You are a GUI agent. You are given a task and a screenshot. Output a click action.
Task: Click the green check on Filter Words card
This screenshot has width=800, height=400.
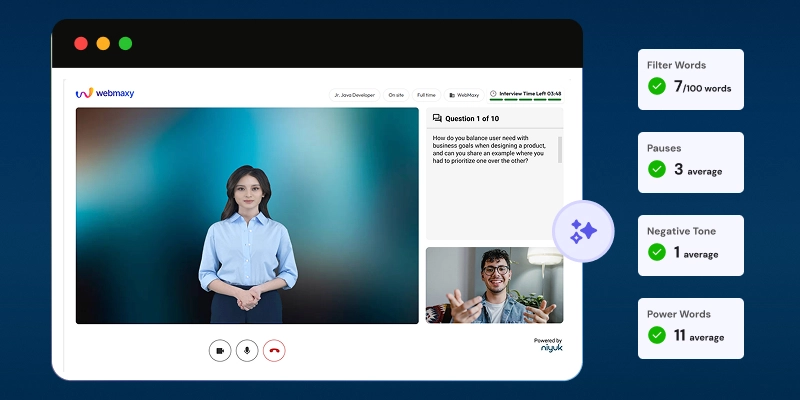[x=657, y=86]
